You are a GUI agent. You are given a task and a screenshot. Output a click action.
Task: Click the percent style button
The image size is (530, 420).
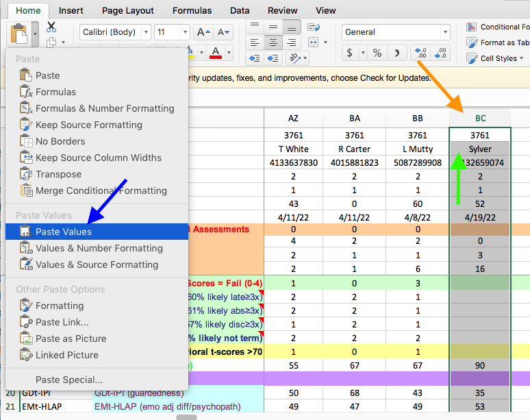(377, 53)
